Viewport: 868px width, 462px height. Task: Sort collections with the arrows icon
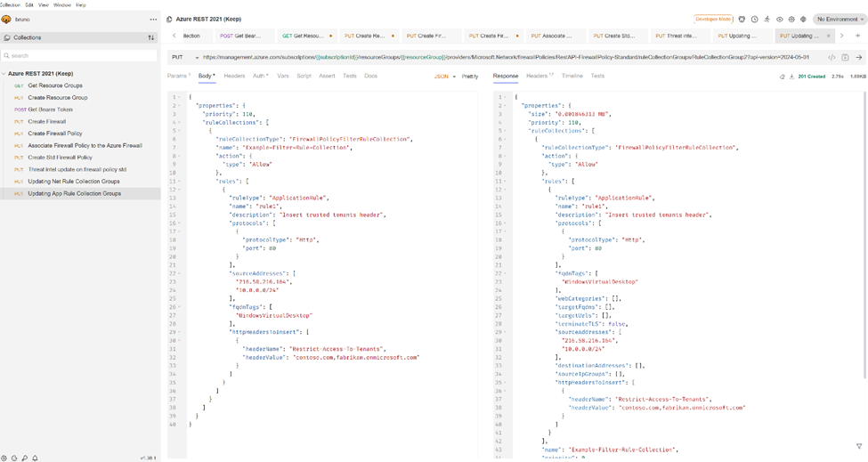click(x=150, y=37)
